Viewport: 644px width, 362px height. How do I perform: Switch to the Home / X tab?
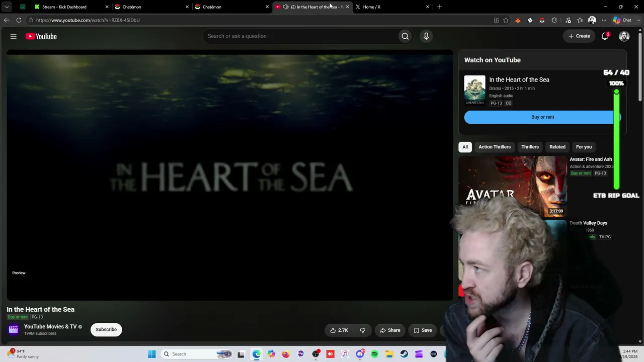[x=392, y=7]
